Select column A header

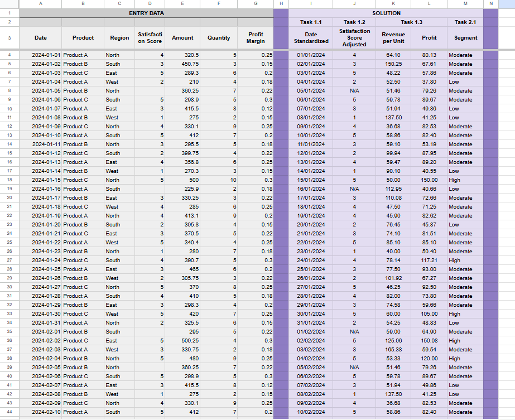pos(40,3)
